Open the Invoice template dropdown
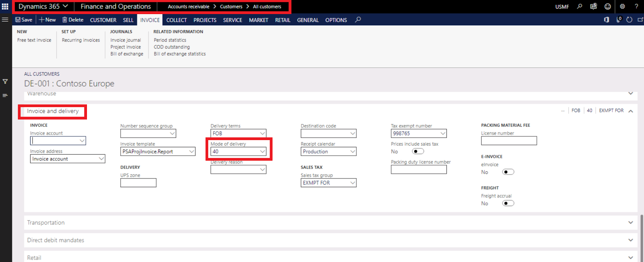Image resolution: width=644 pixels, height=262 pixels. point(192,151)
